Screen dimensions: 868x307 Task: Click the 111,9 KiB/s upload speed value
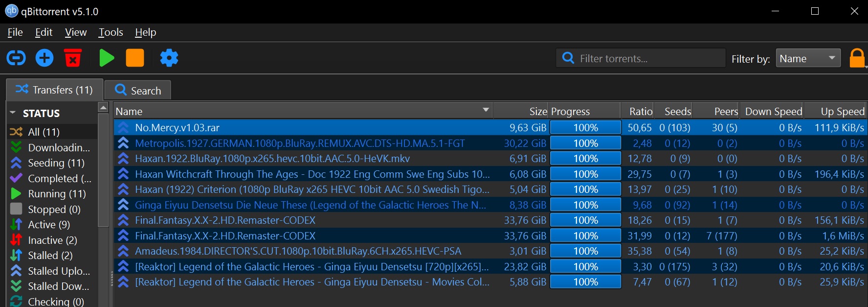click(839, 128)
